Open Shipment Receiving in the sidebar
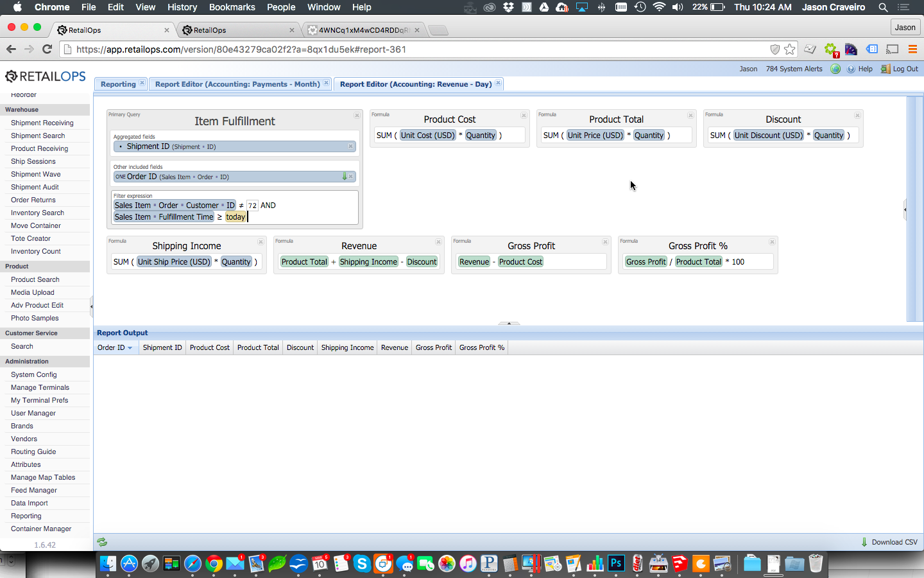This screenshot has height=578, width=924. (42, 123)
